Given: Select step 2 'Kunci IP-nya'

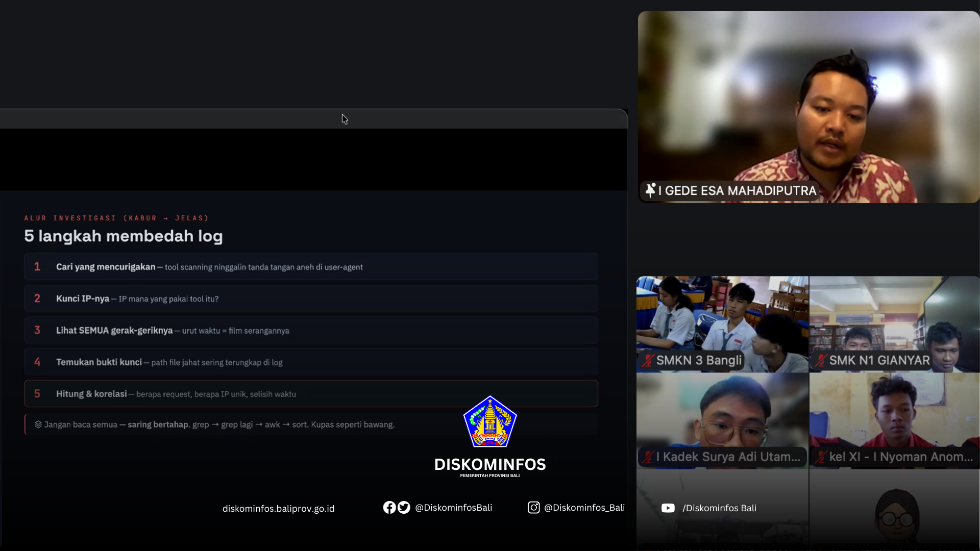Looking at the screenshot, I should (x=311, y=298).
